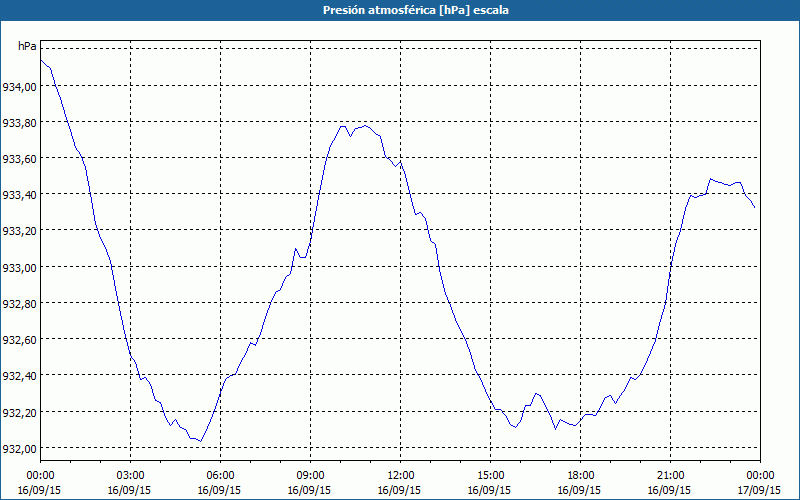
Task: Click the 932,80 y-axis label
Action: (20, 304)
